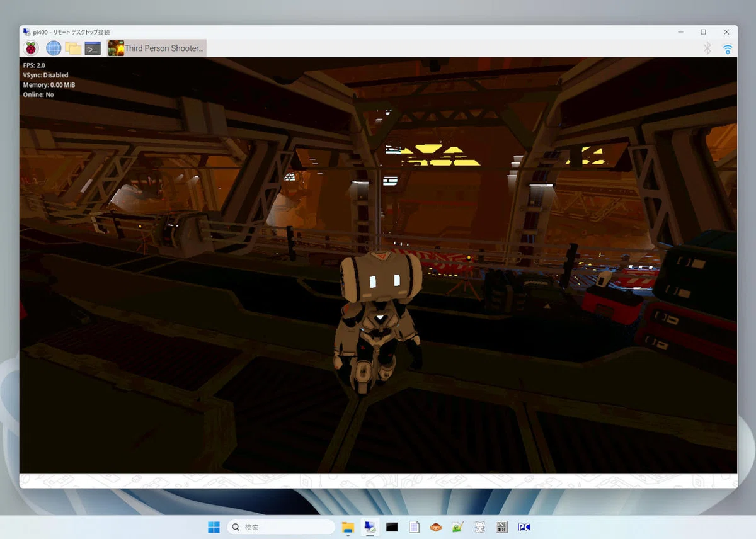
Task: Open the monkey face app in the Windows taskbar
Action: pyautogui.click(x=436, y=527)
